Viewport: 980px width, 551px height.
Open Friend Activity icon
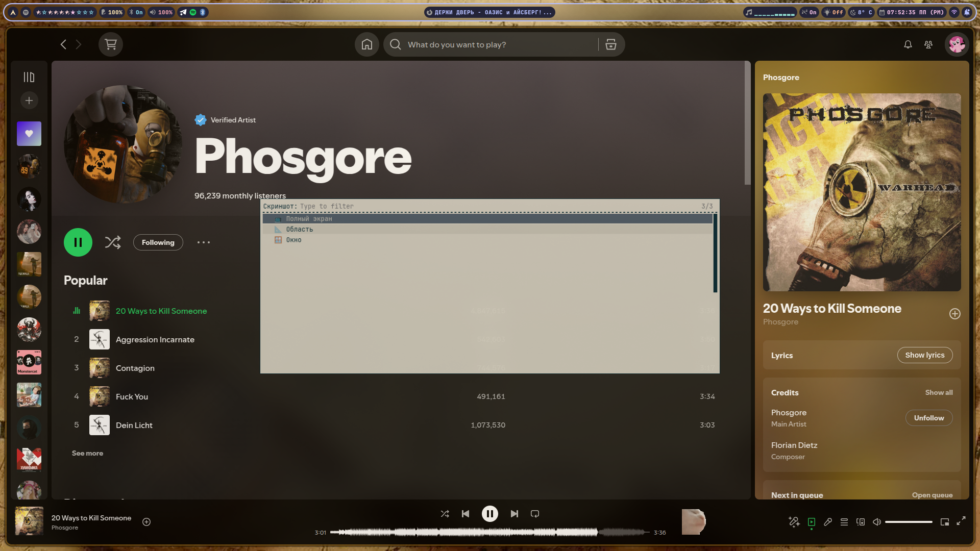pyautogui.click(x=928, y=44)
